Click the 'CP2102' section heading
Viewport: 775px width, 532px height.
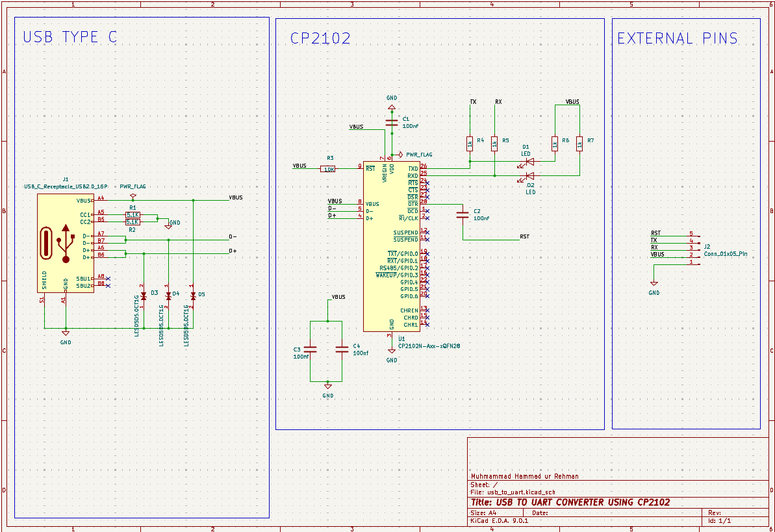[x=320, y=38]
